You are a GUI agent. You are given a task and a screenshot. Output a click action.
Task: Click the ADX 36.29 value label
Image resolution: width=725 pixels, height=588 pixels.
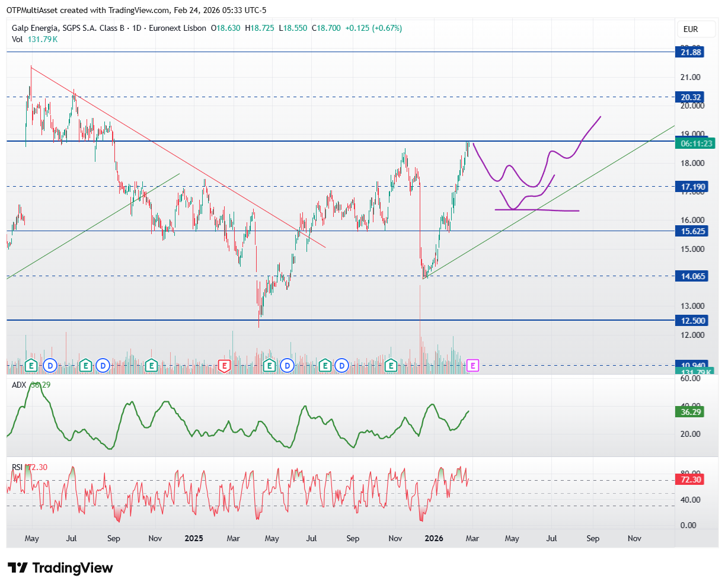pos(690,411)
